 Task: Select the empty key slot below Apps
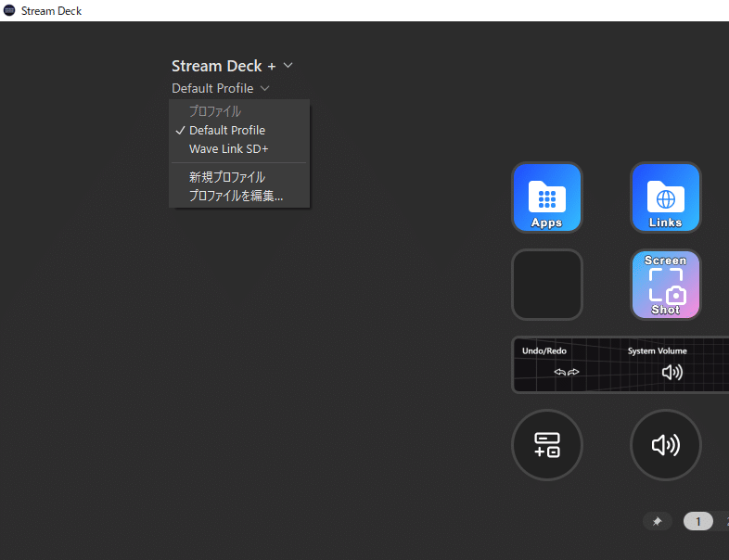point(547,285)
